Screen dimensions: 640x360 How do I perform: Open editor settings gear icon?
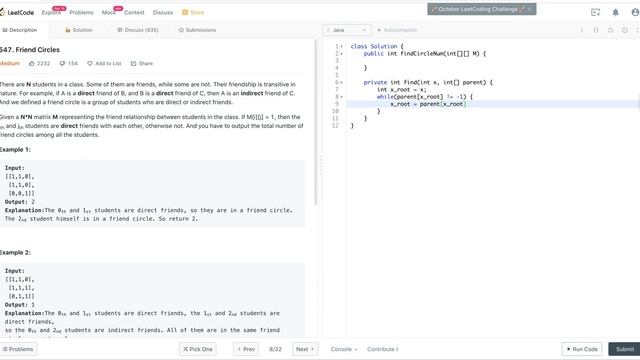coord(624,30)
